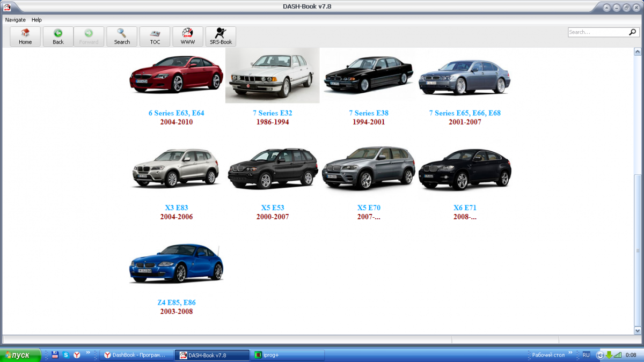Select the black X5 E53 car image
Image resolution: width=644 pixels, height=362 pixels.
(272, 168)
